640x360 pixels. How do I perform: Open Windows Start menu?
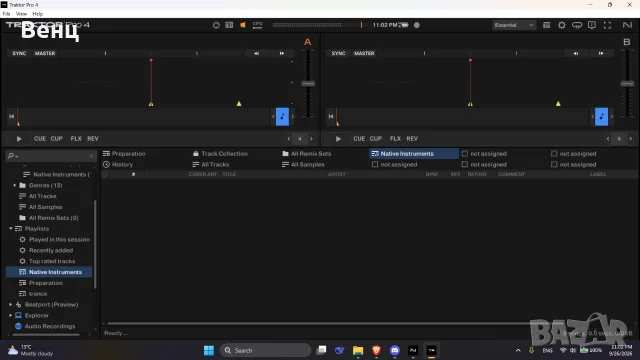click(209, 350)
